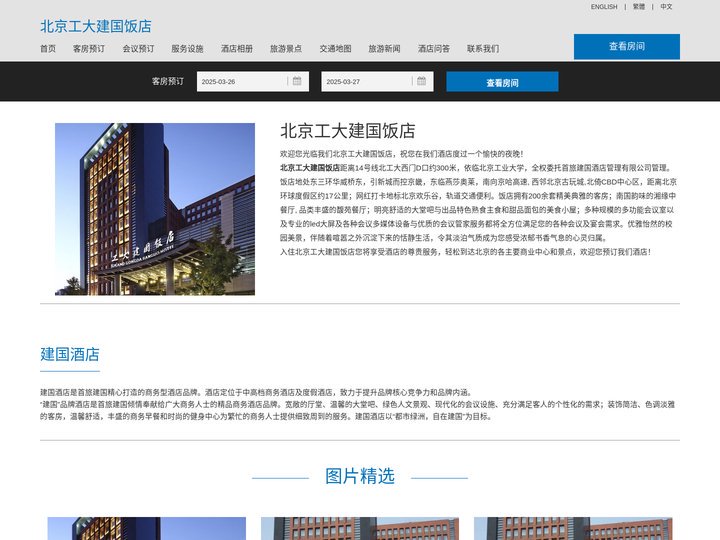Switch language to ENGLISH
720x540 pixels.
coord(604,6)
